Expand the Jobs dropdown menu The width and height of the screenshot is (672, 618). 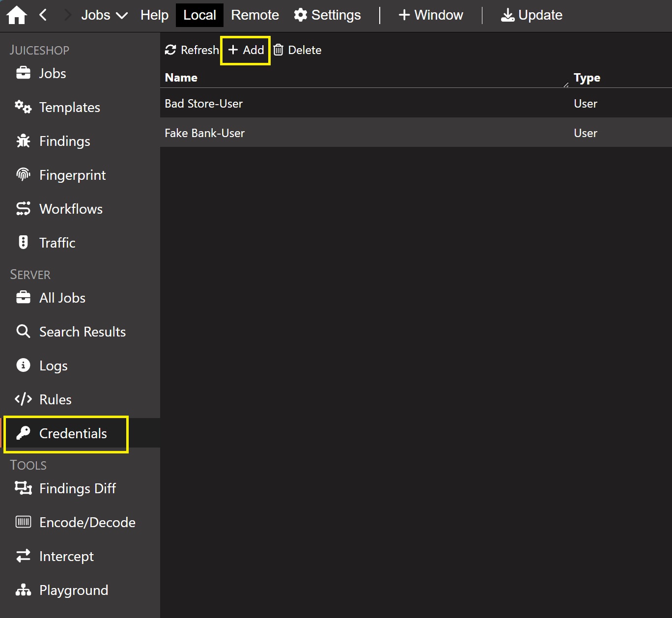point(104,15)
